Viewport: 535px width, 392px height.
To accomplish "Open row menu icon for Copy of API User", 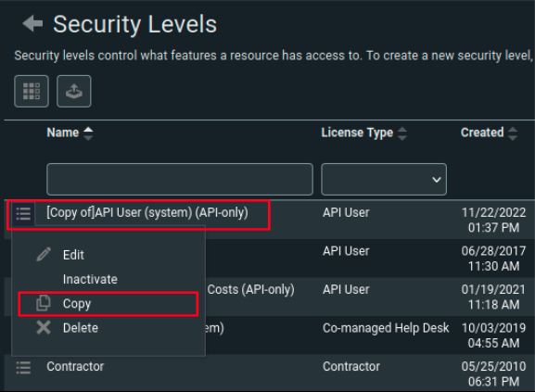I will (23, 214).
